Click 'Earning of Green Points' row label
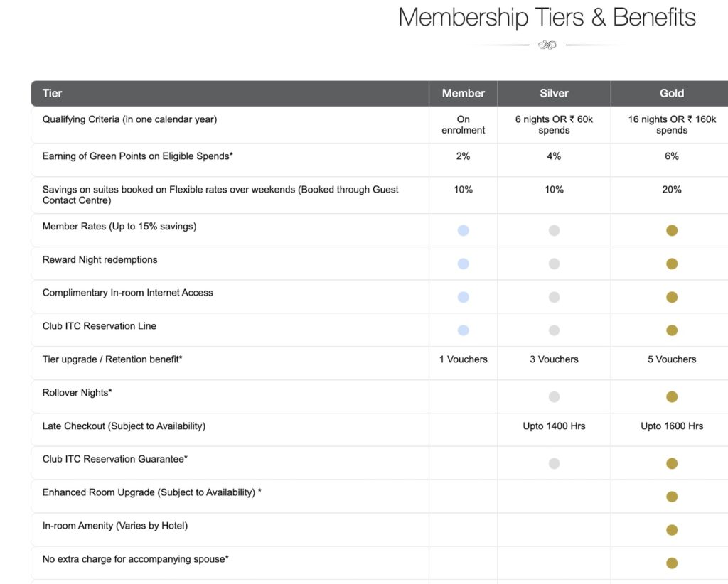 pos(137,156)
